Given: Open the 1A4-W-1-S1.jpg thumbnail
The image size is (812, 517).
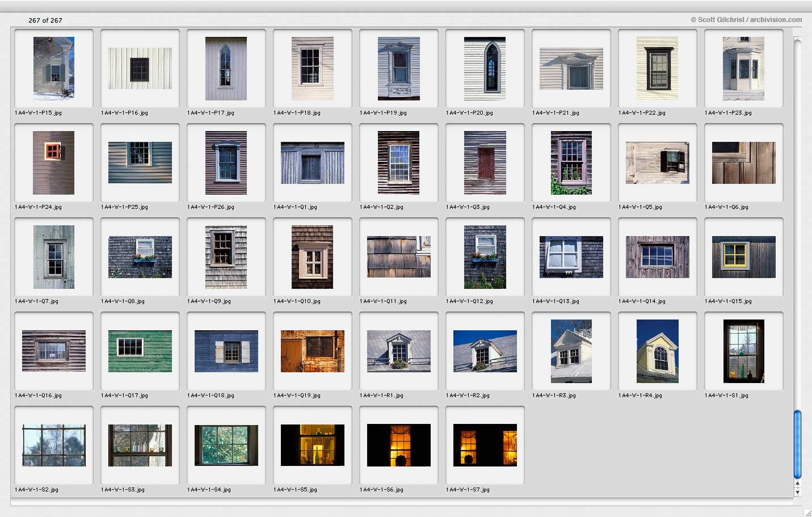Looking at the screenshot, I should tap(744, 351).
